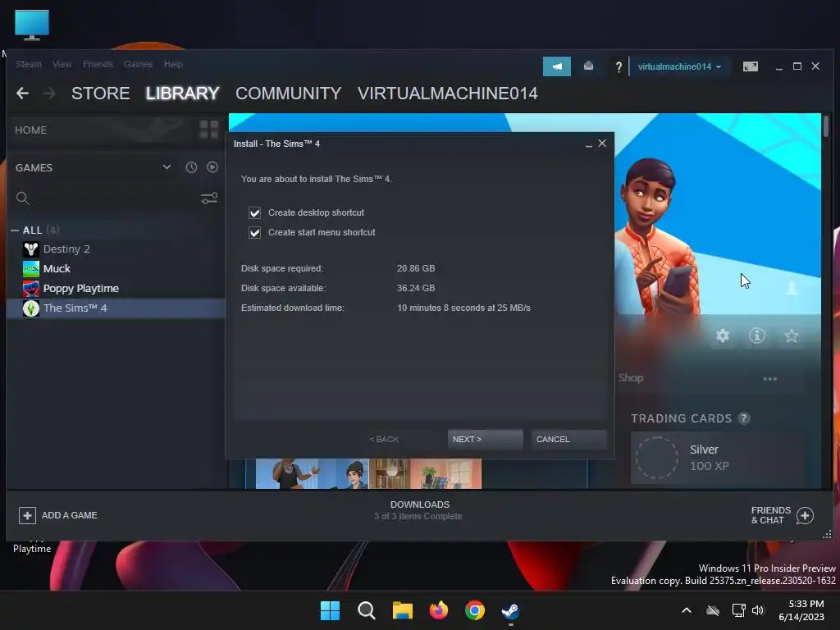Screen dimensions: 840x630
Task: Open The Sims 4 game info icon
Action: [757, 336]
